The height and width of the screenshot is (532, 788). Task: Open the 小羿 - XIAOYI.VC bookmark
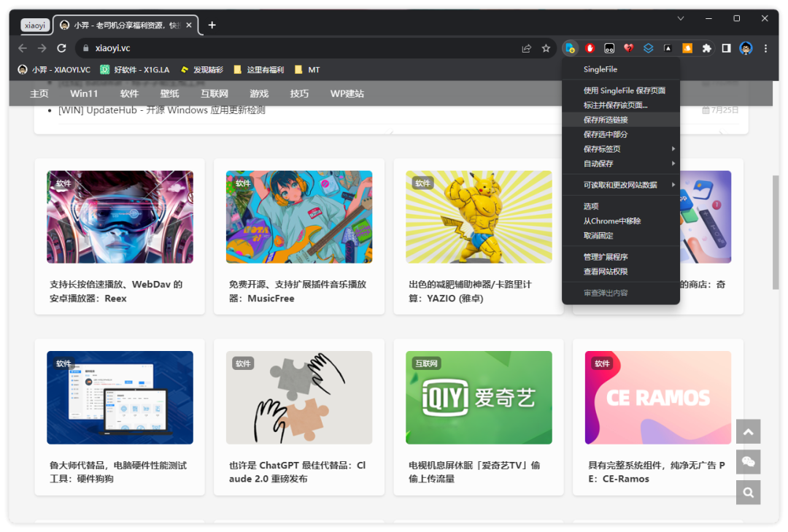click(54, 70)
